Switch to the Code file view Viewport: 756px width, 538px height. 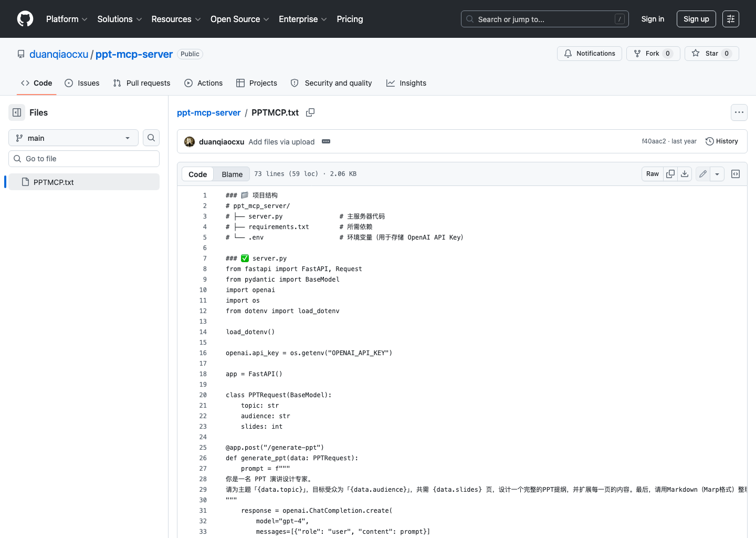tap(198, 174)
